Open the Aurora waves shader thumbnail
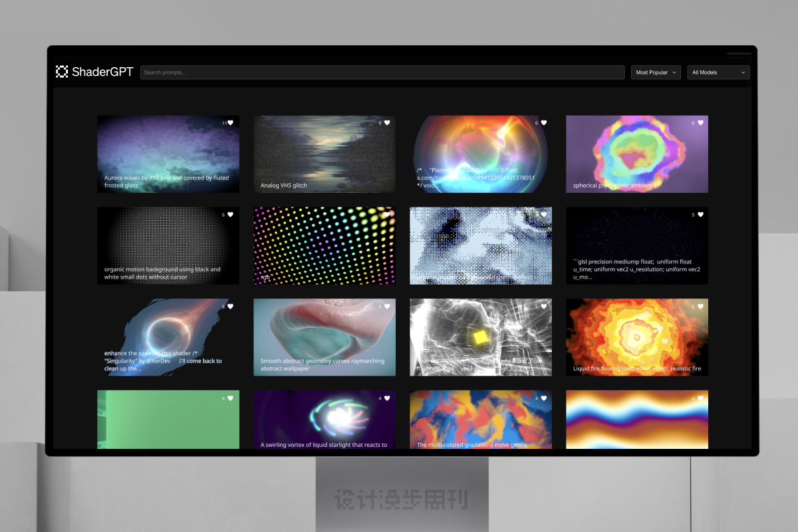798x532 pixels. [168, 154]
